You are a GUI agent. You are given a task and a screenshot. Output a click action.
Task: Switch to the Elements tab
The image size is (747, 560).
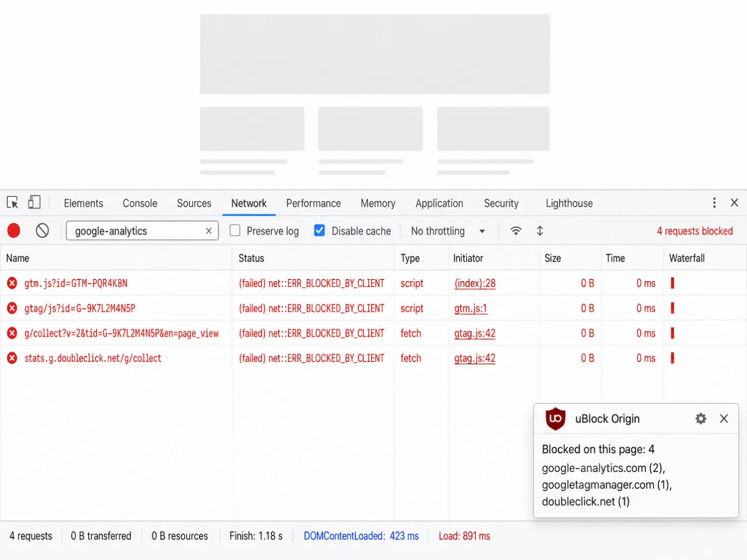point(84,203)
